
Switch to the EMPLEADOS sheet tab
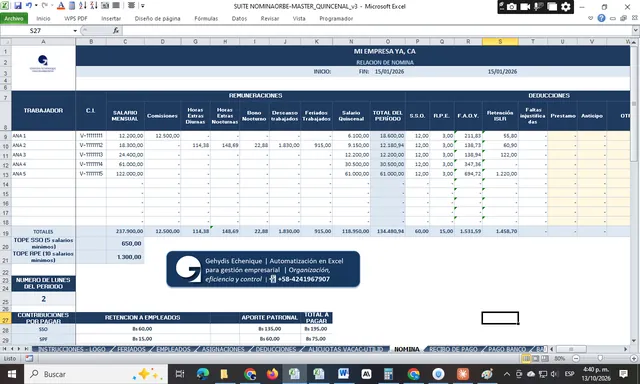point(173,349)
